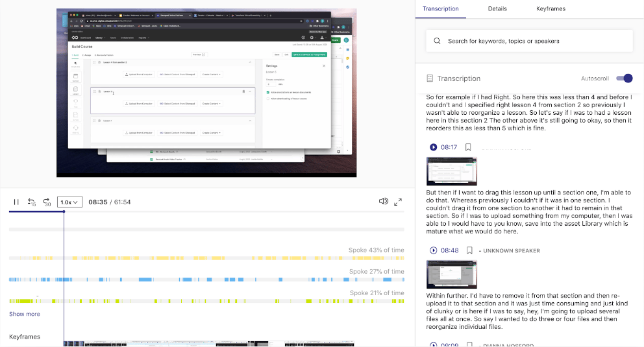Viewport: 644px width, 347px height.
Task: Open the 1.0x playback speed dropdown
Action: [x=70, y=202]
